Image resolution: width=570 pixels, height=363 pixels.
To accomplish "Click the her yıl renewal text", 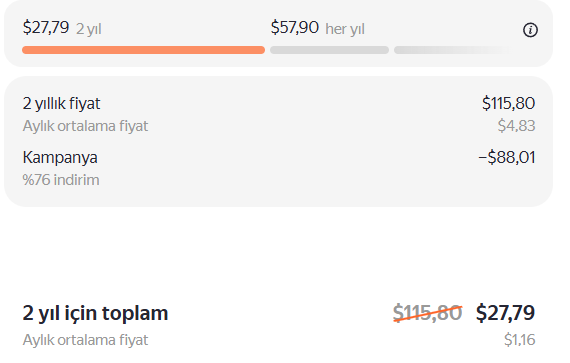I will pos(345,29).
